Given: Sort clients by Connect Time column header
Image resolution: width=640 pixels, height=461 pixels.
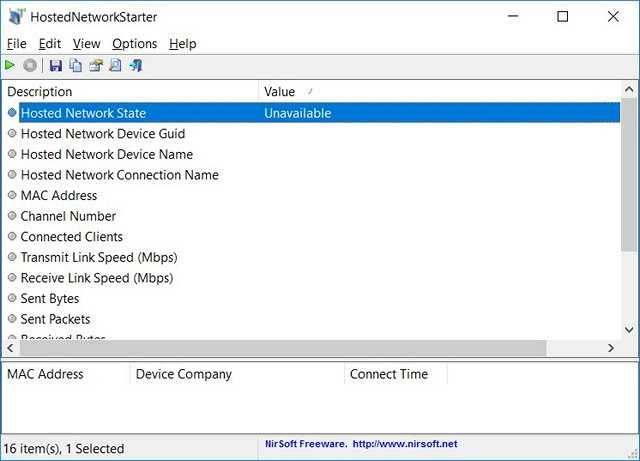Looking at the screenshot, I should click(x=396, y=374).
